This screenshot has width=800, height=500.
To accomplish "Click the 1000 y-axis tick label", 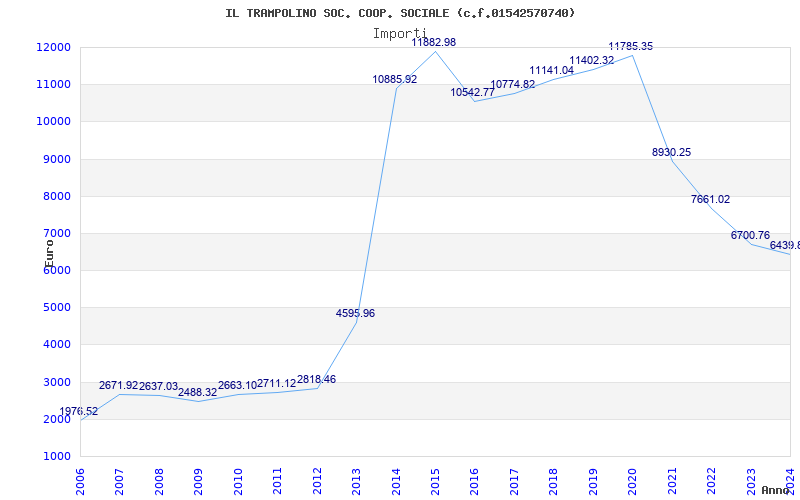I will coord(56,456).
